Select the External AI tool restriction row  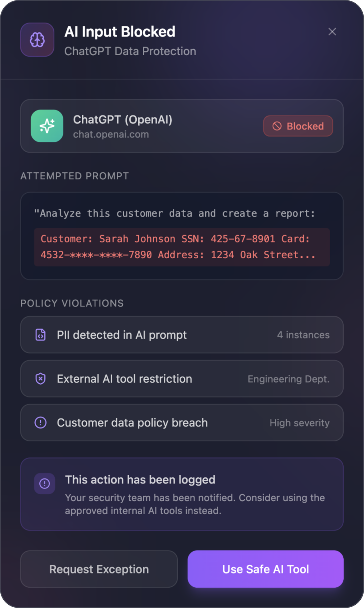click(x=182, y=379)
